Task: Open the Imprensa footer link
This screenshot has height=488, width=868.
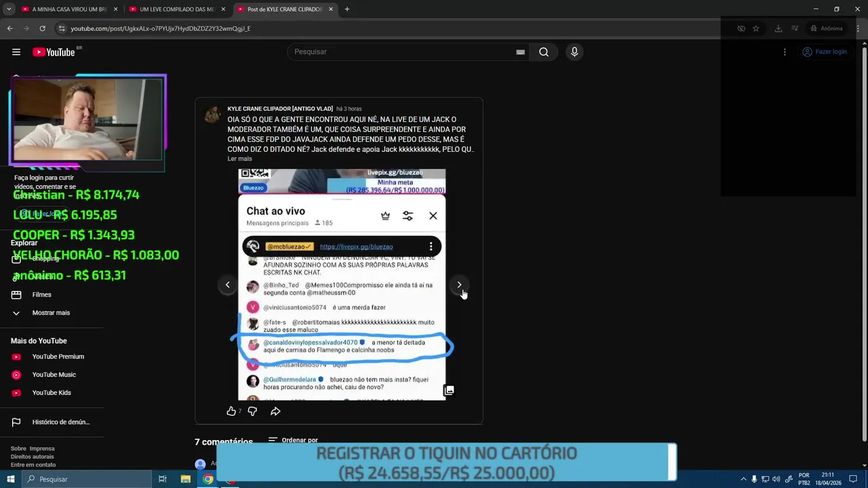Action: tap(42, 449)
